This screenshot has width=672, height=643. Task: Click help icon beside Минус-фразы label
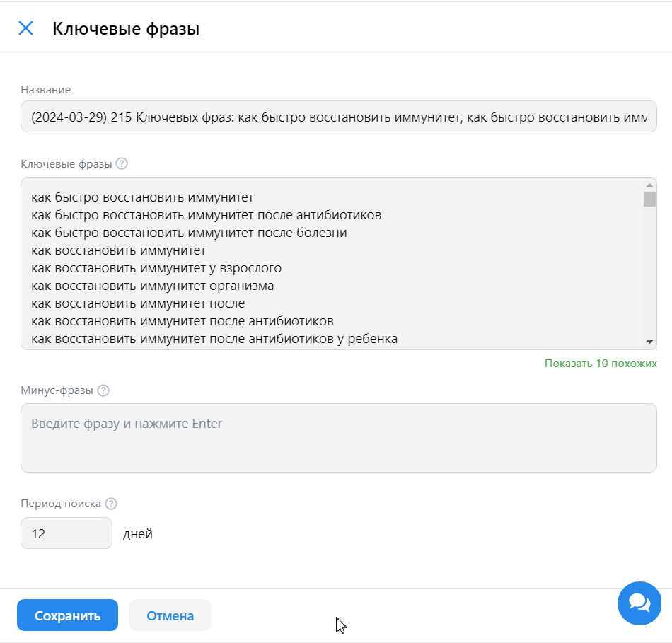(103, 390)
